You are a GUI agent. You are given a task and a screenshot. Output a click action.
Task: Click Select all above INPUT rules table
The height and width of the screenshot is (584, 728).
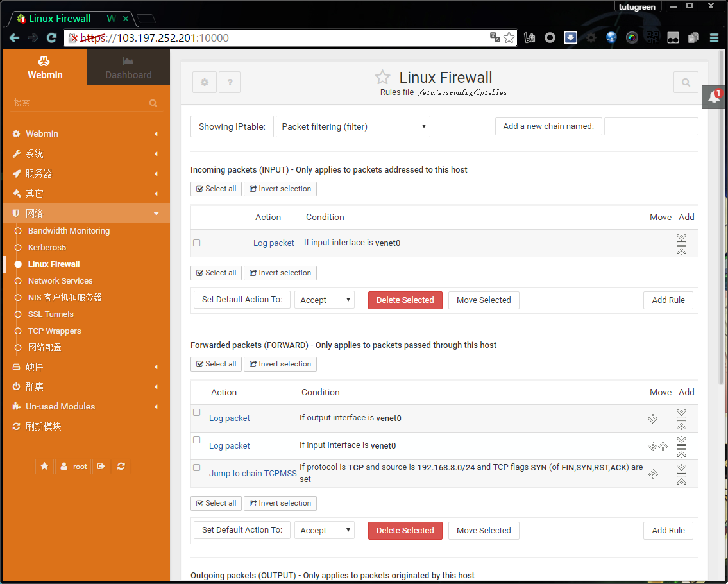(x=216, y=189)
